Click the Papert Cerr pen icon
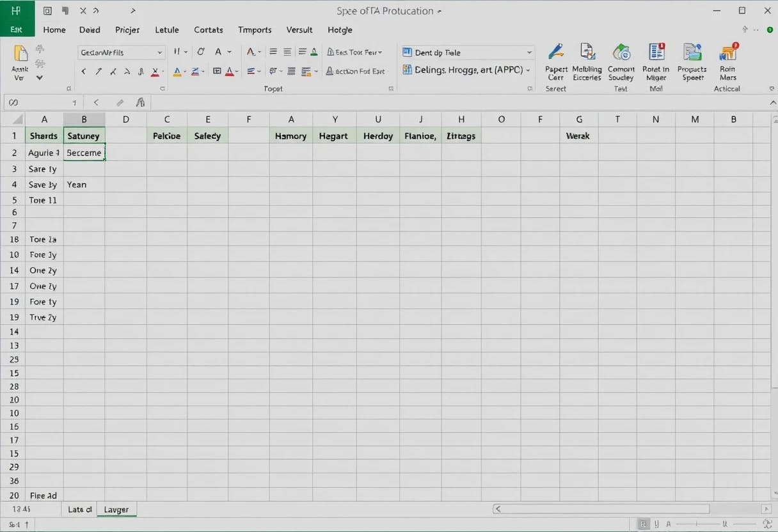Image resolution: width=778 pixels, height=532 pixels. tap(555, 52)
